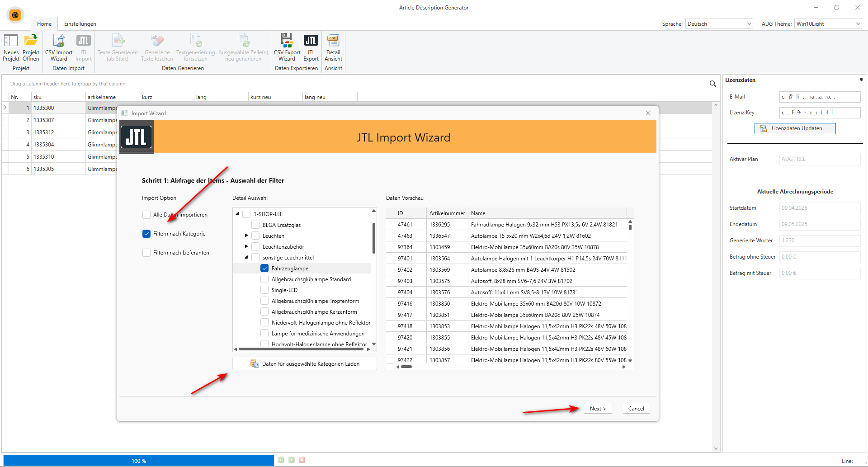Click Textgenerierung fortsetzen icon
Screen dimensions: 868x467
[195, 41]
